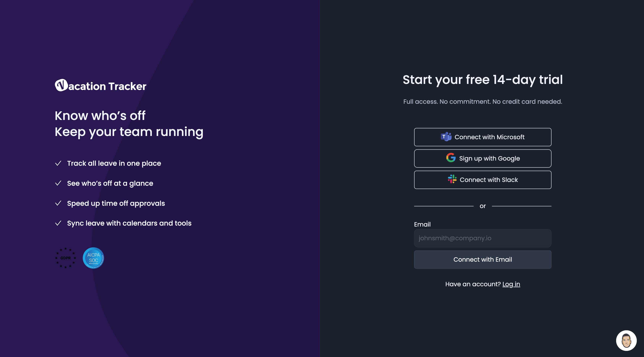Open the chat support avatar widget
644x357 pixels.
626,340
